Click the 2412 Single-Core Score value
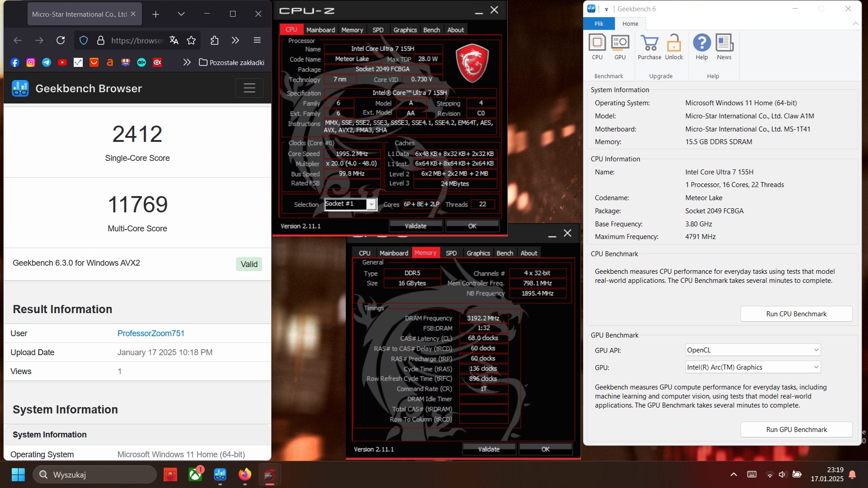This screenshot has height=488, width=868. pos(137,134)
